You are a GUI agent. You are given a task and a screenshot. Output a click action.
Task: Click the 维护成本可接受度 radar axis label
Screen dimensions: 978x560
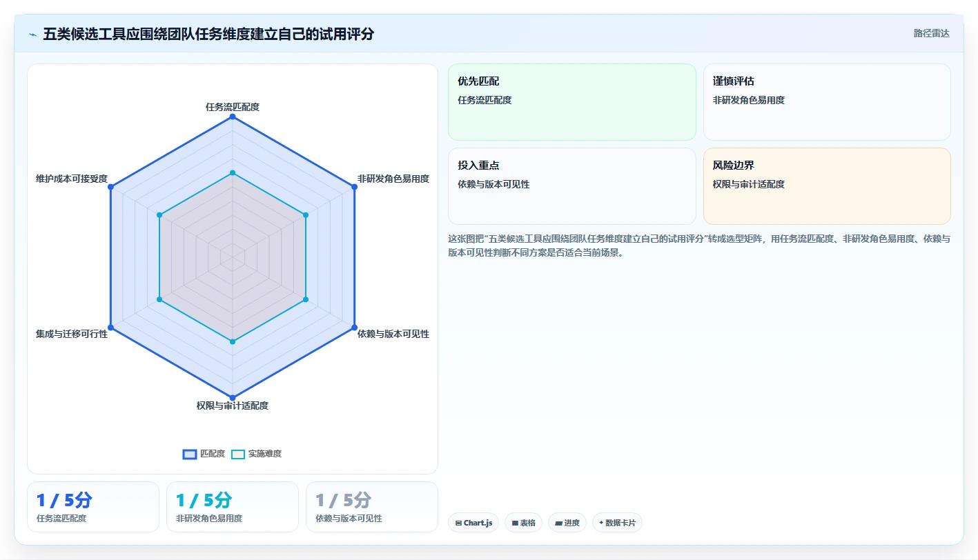[72, 179]
